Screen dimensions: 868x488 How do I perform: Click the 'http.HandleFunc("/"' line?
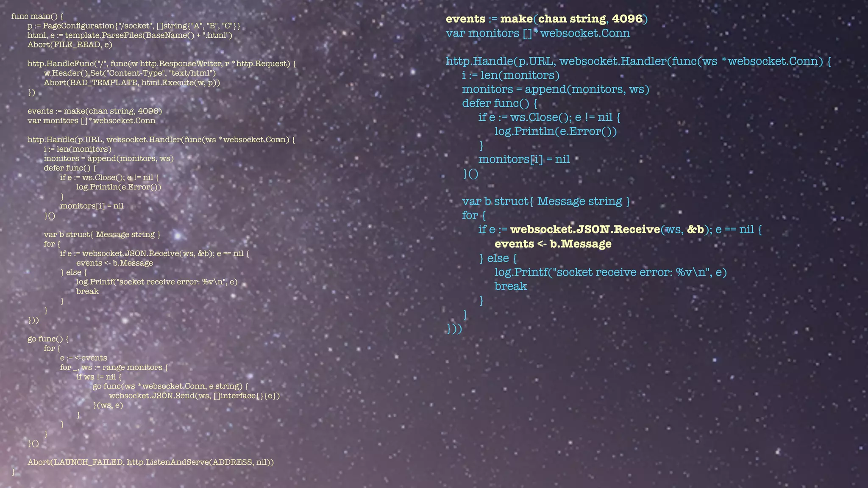click(x=161, y=64)
